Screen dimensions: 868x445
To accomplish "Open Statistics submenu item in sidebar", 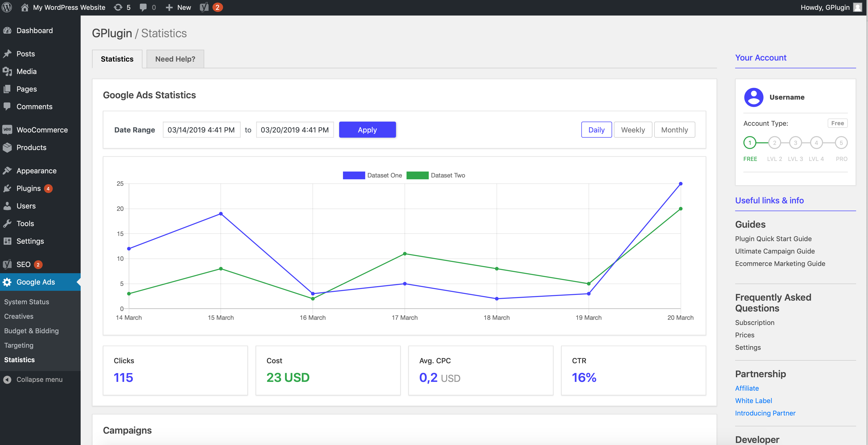I will click(20, 360).
